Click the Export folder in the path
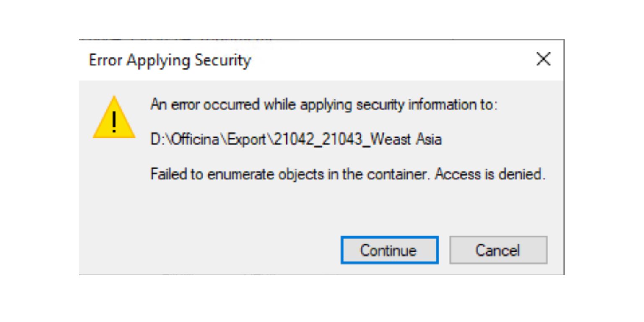 pos(245,139)
